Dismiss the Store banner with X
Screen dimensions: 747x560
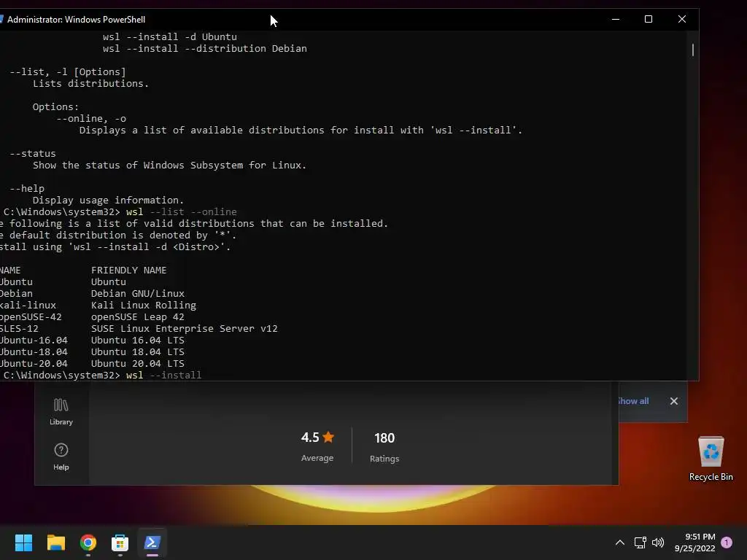pos(673,401)
